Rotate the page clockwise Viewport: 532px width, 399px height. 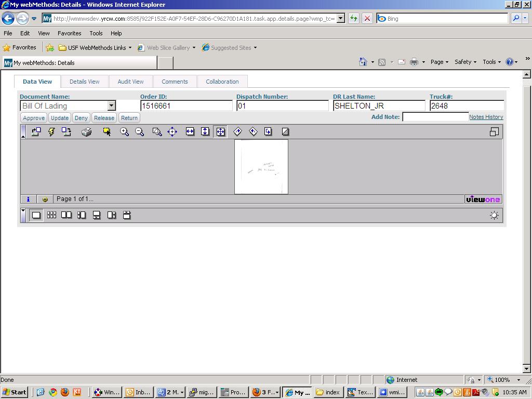(x=238, y=131)
